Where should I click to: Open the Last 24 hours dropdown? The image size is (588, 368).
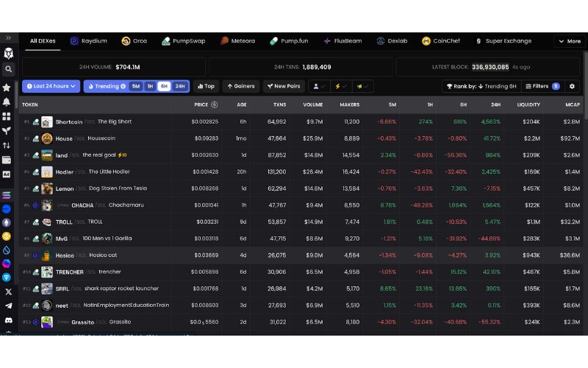pyautogui.click(x=51, y=86)
